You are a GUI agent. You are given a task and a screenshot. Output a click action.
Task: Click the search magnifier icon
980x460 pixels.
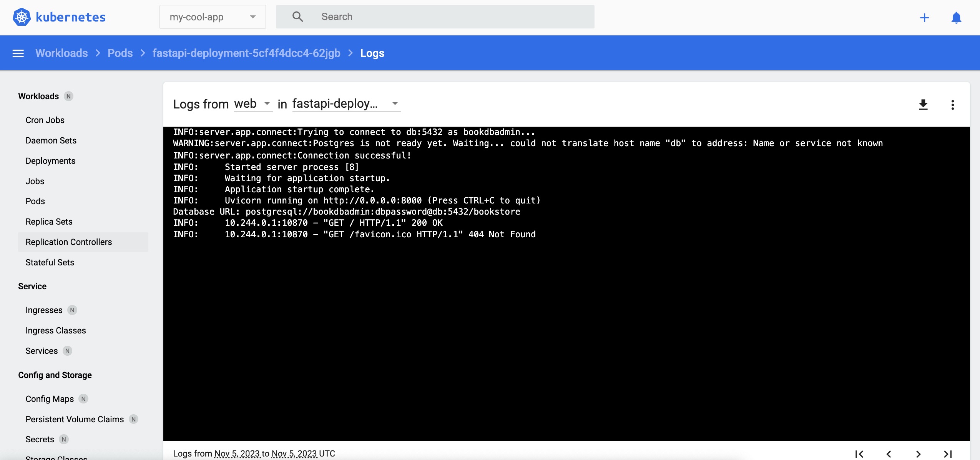[297, 17]
